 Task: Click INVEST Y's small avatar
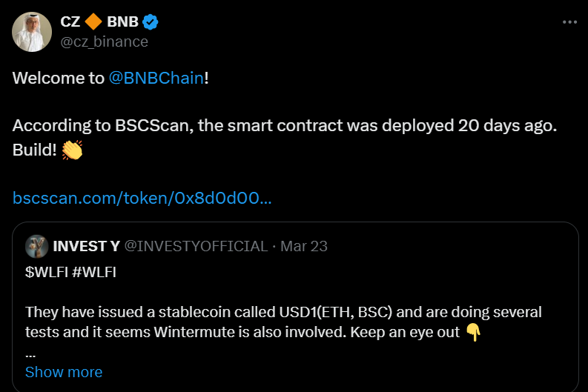click(x=37, y=246)
